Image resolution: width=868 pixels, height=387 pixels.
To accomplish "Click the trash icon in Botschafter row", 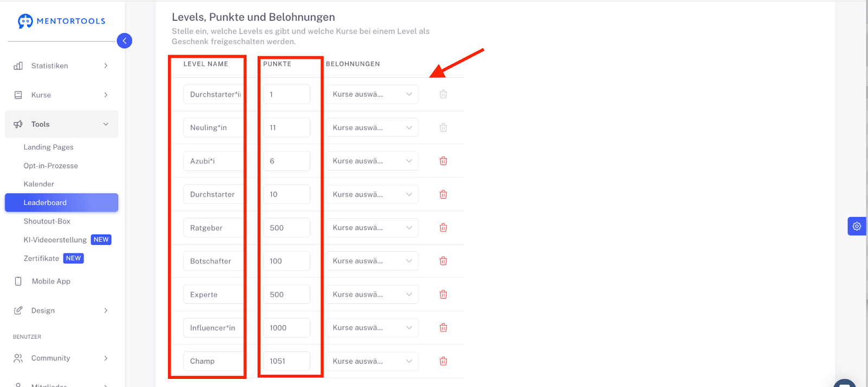I will [443, 261].
